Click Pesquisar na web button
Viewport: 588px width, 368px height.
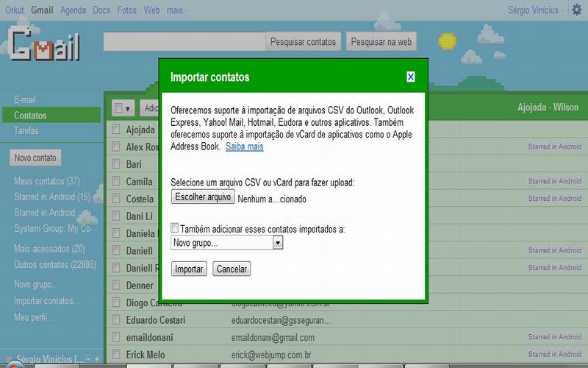pyautogui.click(x=381, y=42)
